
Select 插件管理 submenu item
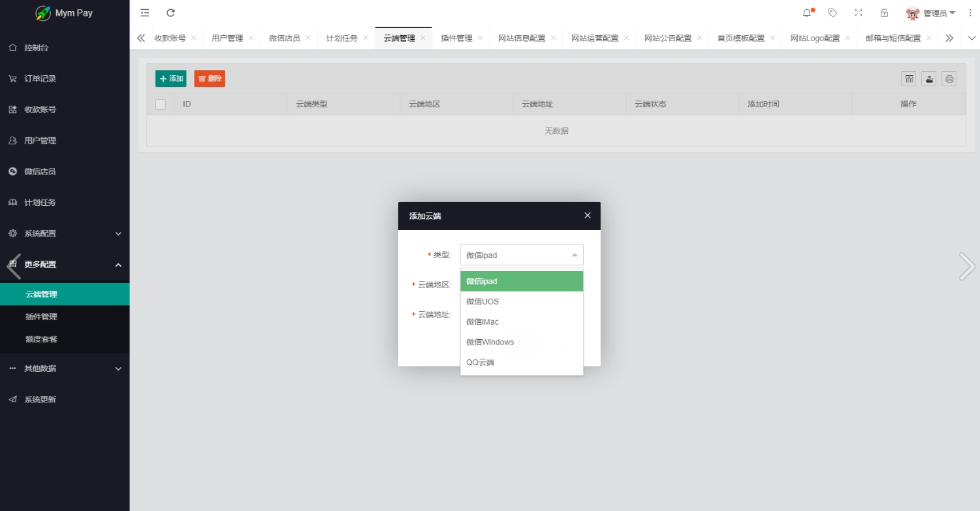(65, 317)
